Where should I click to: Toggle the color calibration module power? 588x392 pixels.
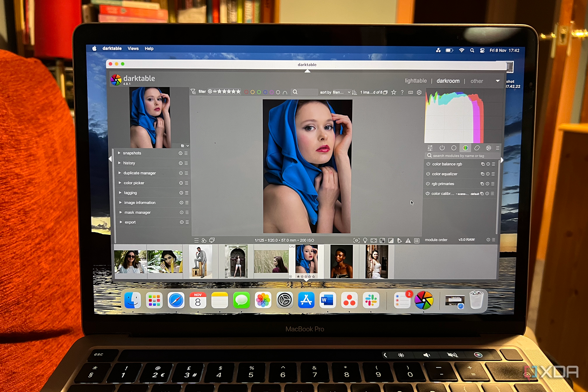click(x=427, y=193)
